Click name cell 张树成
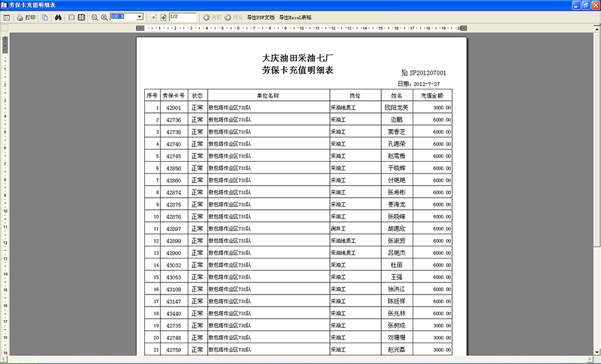 point(397,326)
